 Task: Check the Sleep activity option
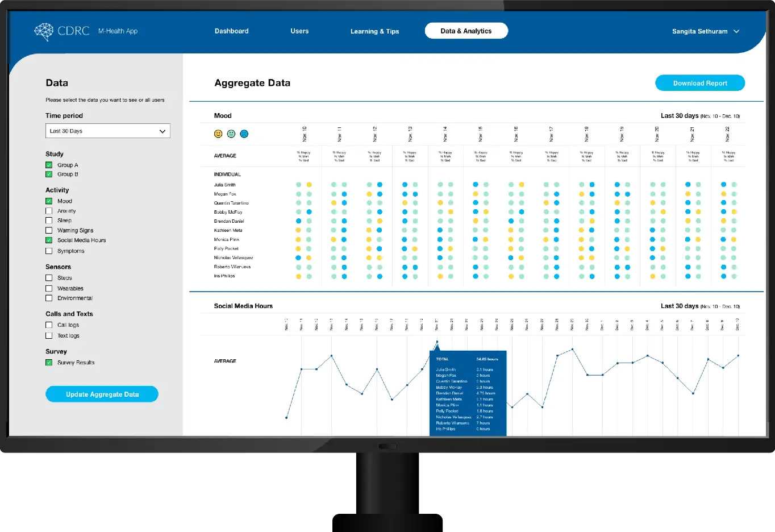click(49, 221)
